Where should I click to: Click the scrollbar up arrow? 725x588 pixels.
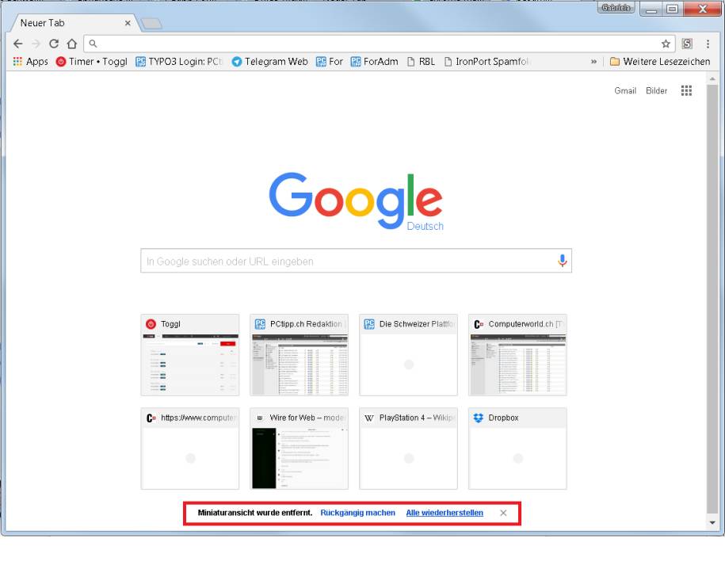(712, 79)
